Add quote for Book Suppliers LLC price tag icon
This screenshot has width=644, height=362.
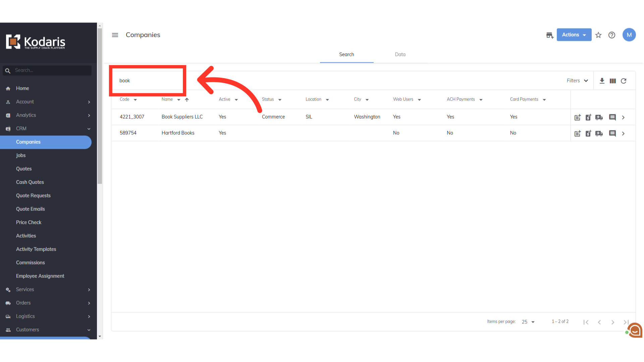pos(588,117)
